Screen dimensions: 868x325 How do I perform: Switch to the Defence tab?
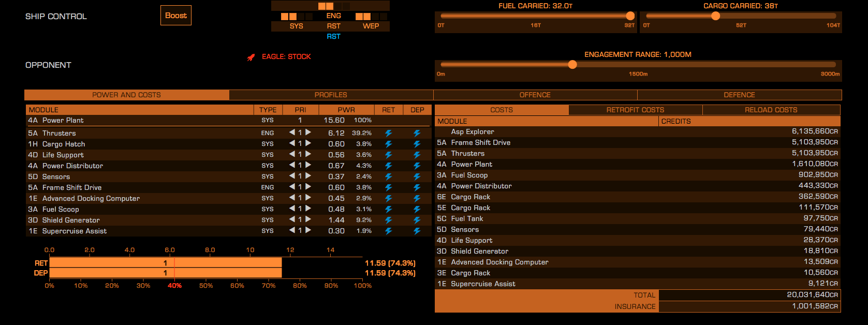740,95
